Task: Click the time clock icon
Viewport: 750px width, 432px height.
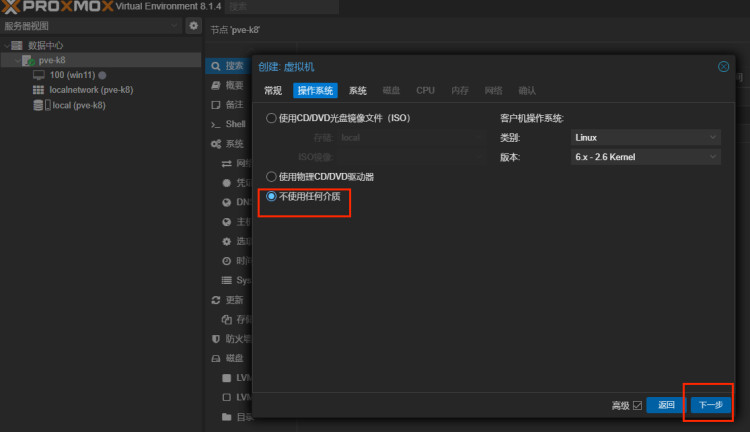Action: [227, 261]
